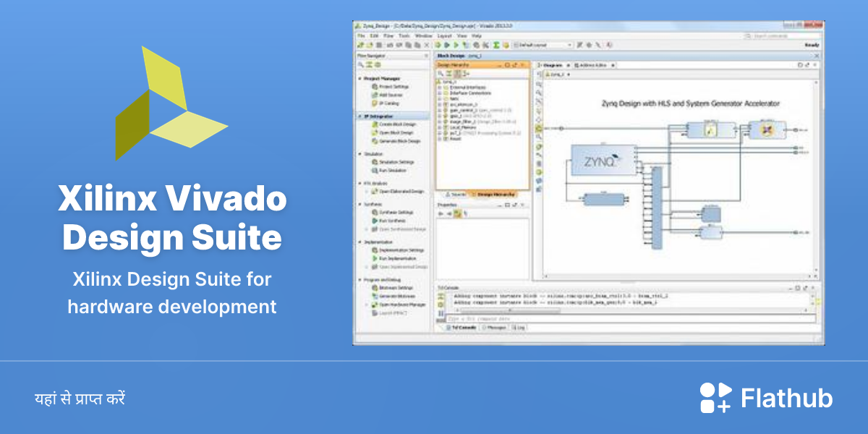The height and width of the screenshot is (434, 868).
Task: Click the search icon in Flow Navigator
Action: tap(360, 64)
